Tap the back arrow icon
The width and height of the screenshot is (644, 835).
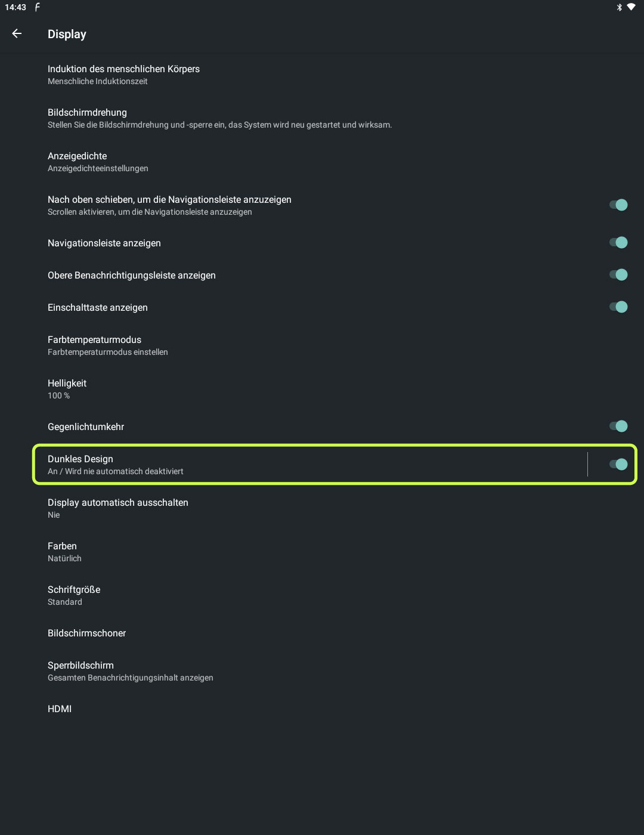(17, 34)
